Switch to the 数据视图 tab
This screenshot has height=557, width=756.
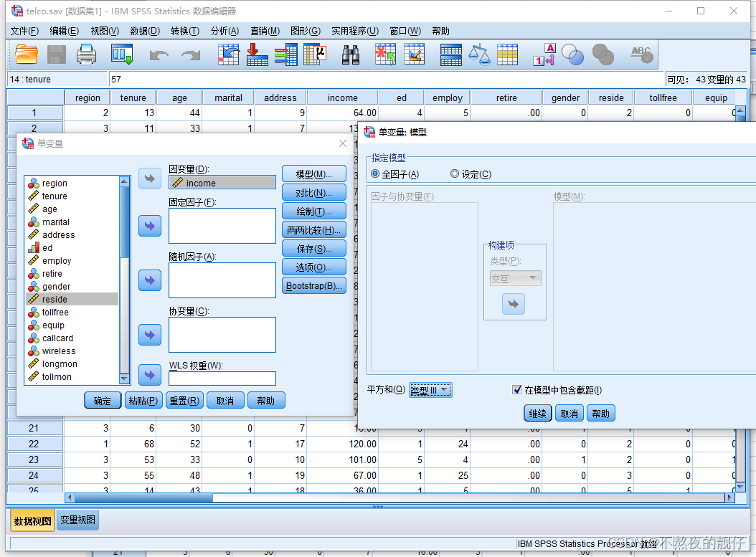(x=32, y=520)
